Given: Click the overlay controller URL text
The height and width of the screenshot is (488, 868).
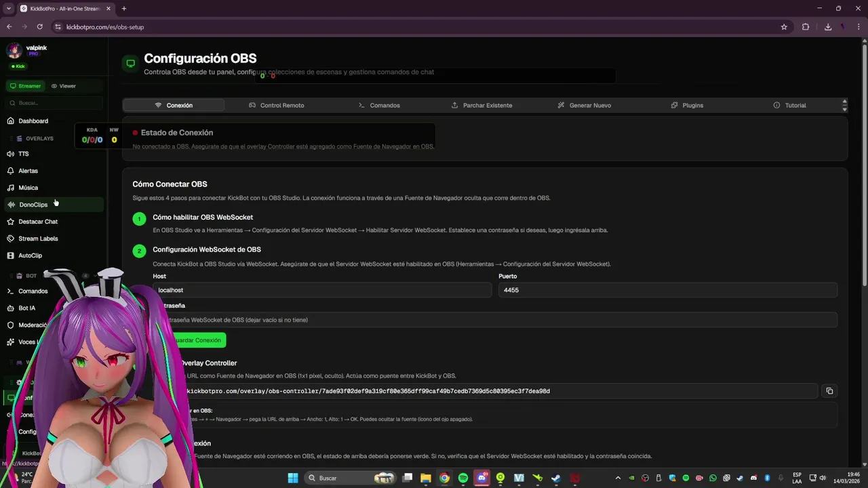Looking at the screenshot, I should tap(368, 391).
